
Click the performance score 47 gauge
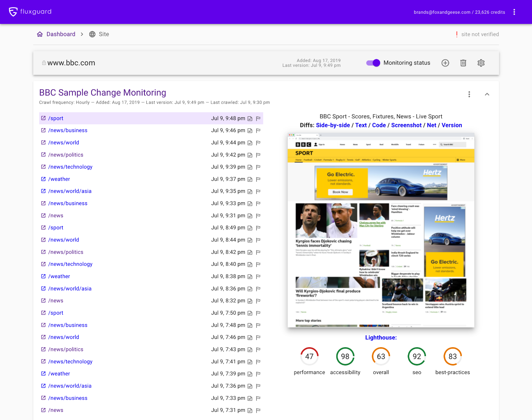tap(309, 357)
